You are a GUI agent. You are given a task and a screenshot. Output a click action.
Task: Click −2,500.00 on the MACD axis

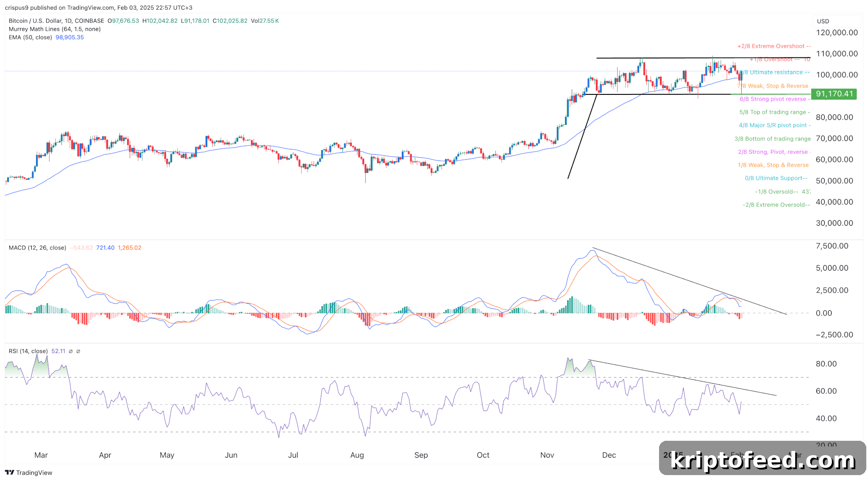click(835, 335)
